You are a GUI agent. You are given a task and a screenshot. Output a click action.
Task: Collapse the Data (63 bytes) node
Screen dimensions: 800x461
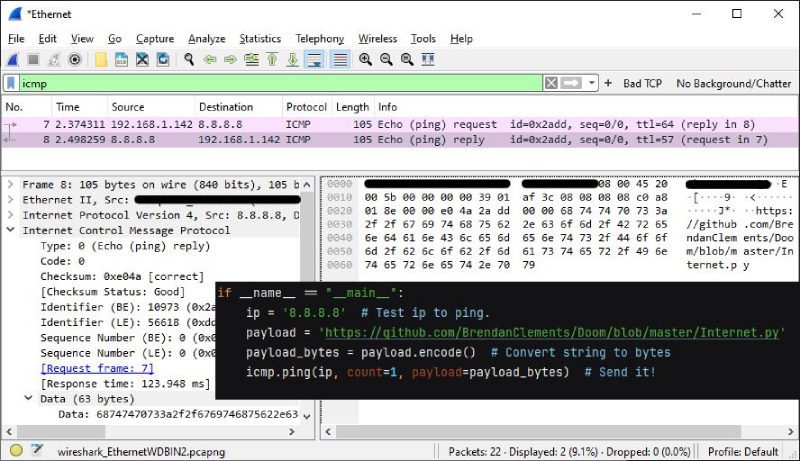[x=29, y=398]
